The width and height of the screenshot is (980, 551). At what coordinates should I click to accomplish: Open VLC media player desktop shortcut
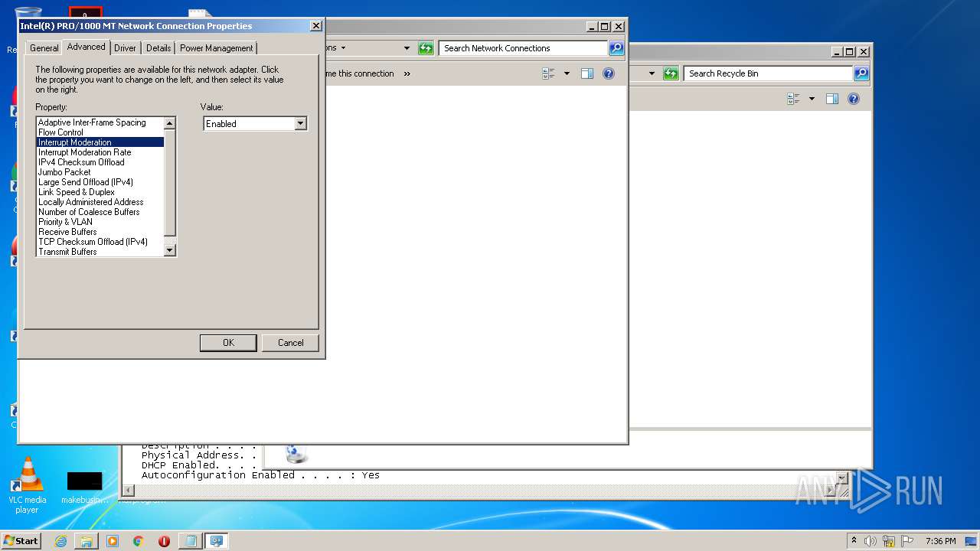point(28,485)
